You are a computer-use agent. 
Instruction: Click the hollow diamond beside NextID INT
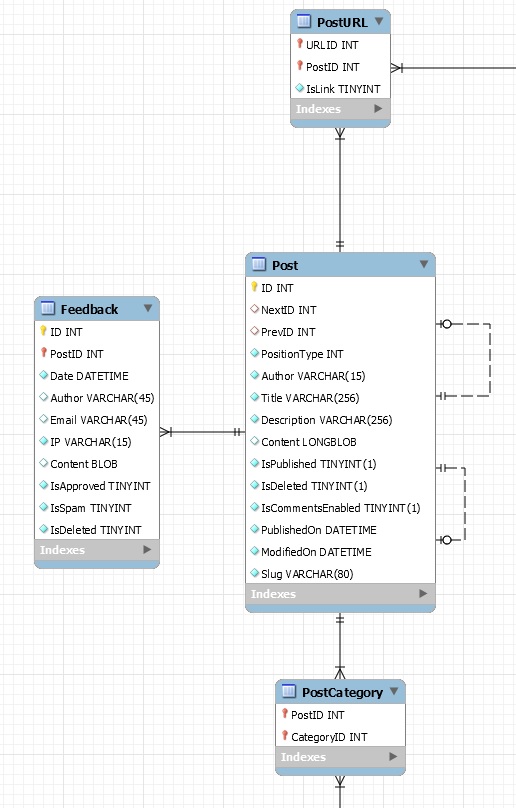[255, 309]
